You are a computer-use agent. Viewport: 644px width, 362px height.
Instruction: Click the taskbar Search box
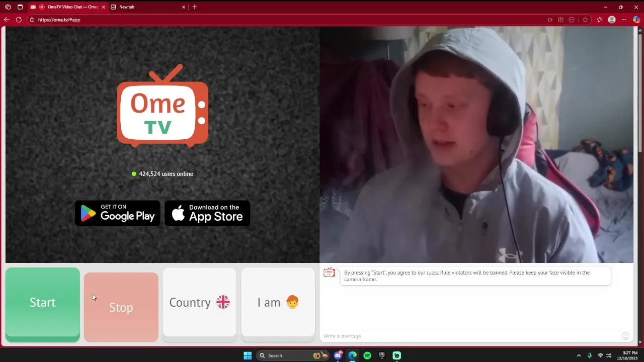coord(293,355)
